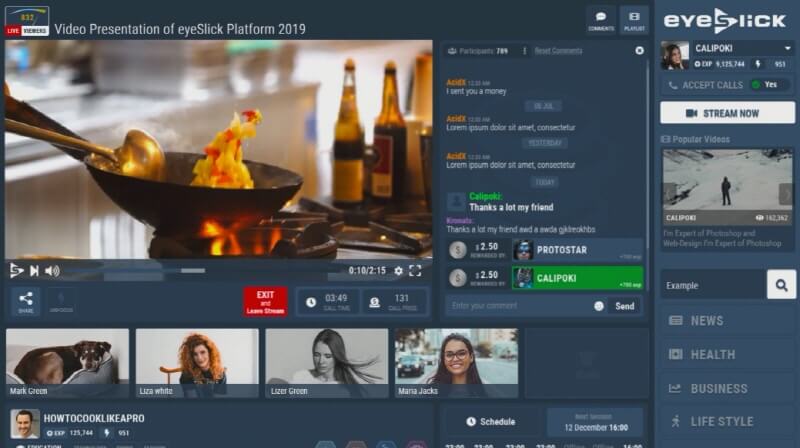Select PROTOSTAR reward entry
This screenshot has width=800, height=448.
click(x=578, y=250)
